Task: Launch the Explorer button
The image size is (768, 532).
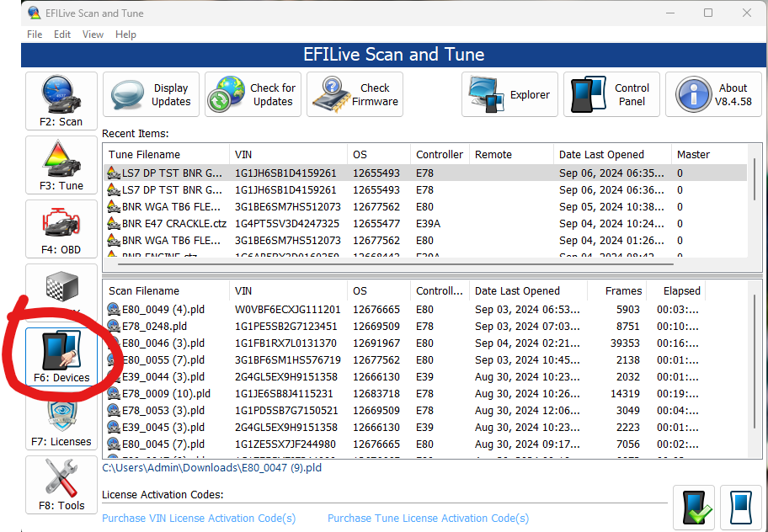Action: [509, 94]
